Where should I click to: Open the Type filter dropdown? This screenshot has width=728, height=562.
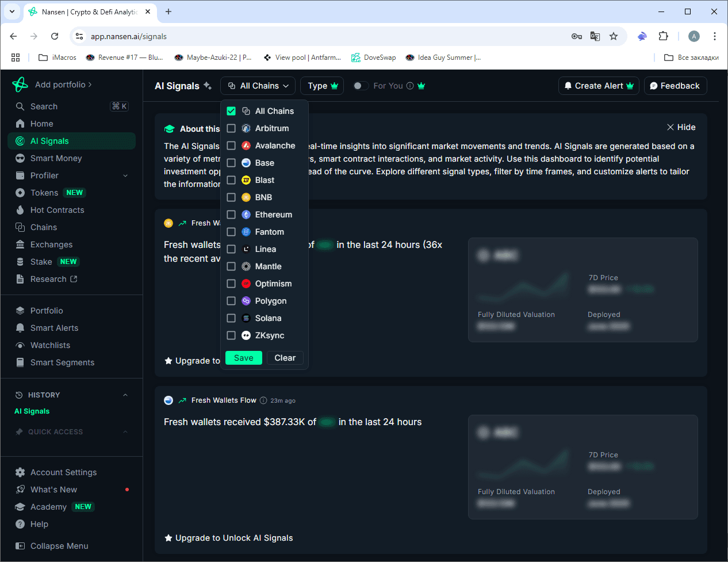[322, 86]
